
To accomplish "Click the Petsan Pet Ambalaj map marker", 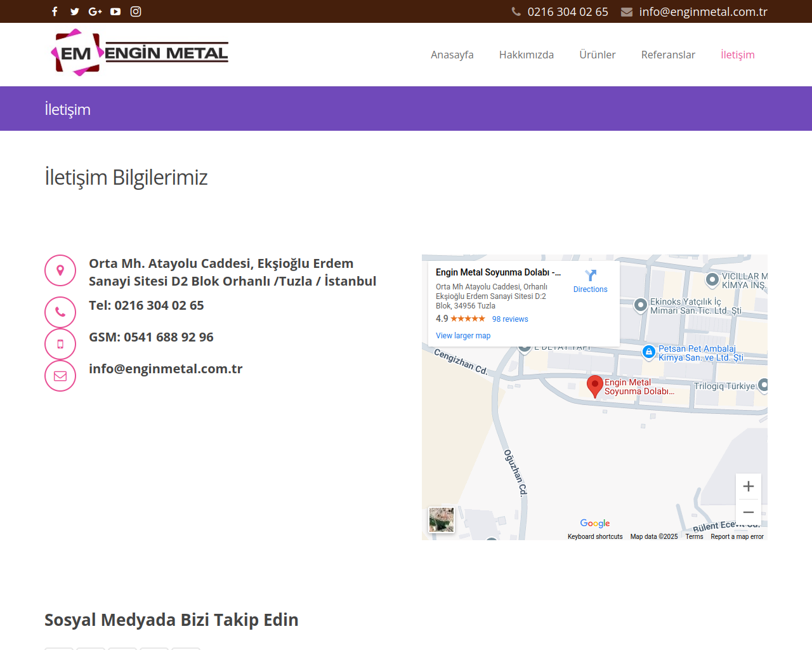I will [x=648, y=352].
